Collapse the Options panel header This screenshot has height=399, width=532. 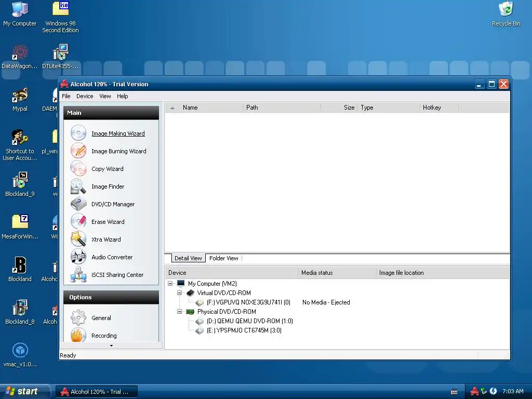coord(111,297)
